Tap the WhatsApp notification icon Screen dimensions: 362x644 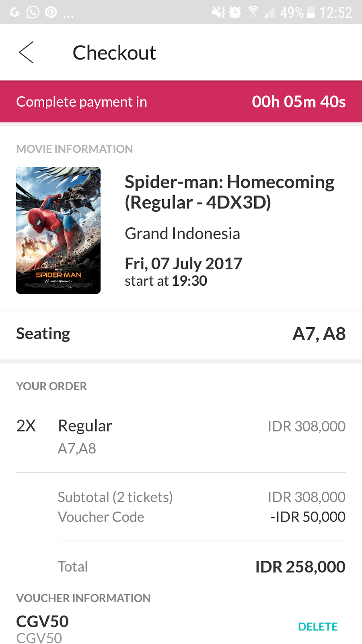(33, 12)
